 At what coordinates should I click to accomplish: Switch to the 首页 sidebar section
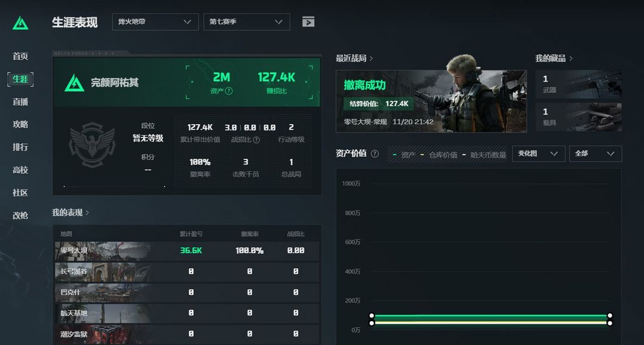(x=20, y=56)
